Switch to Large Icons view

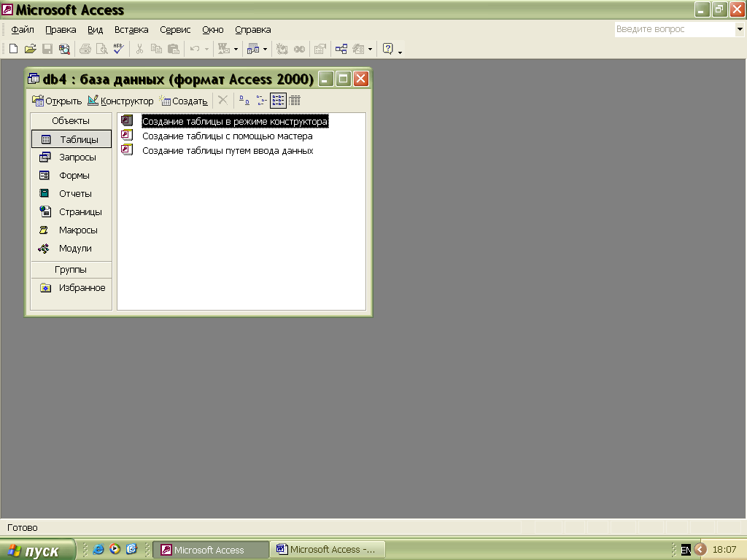[244, 101]
